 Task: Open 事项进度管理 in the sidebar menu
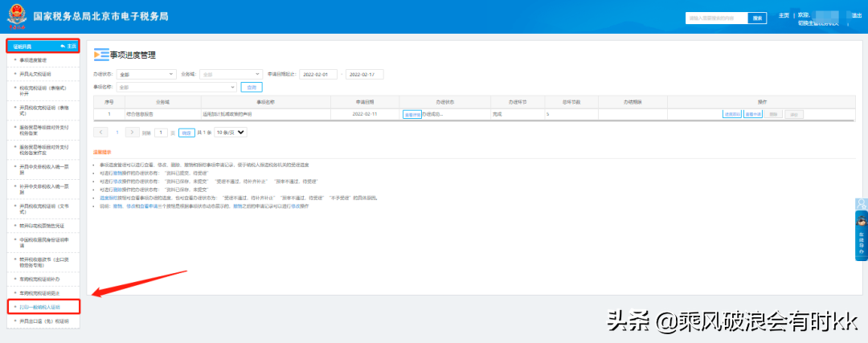33,60
